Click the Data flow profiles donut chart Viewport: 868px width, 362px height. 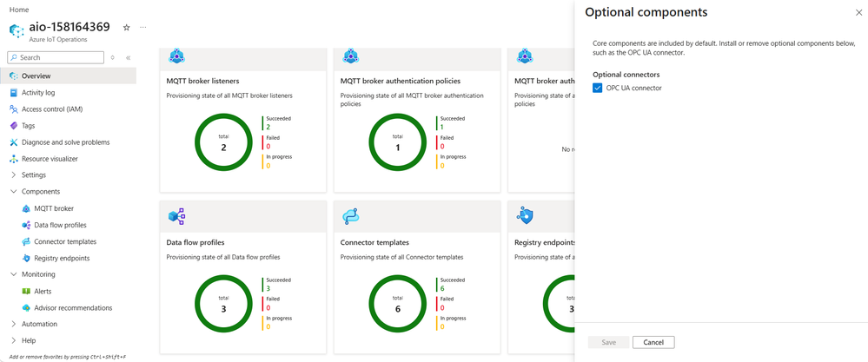click(223, 304)
